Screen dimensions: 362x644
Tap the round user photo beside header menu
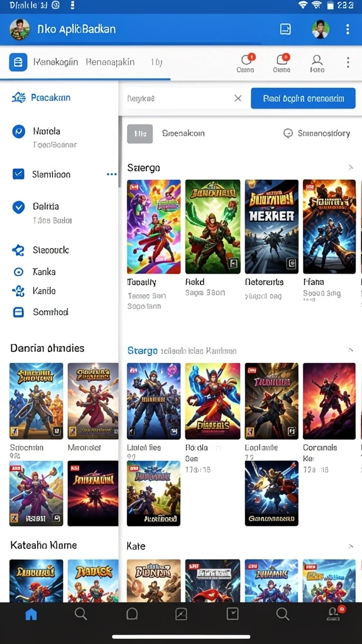320,29
